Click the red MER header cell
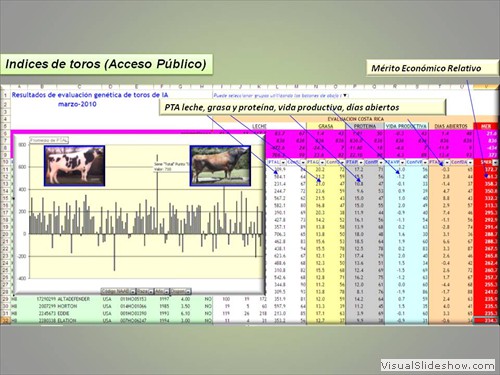Image resolution: width=500 pixels, height=375 pixels. (x=486, y=126)
